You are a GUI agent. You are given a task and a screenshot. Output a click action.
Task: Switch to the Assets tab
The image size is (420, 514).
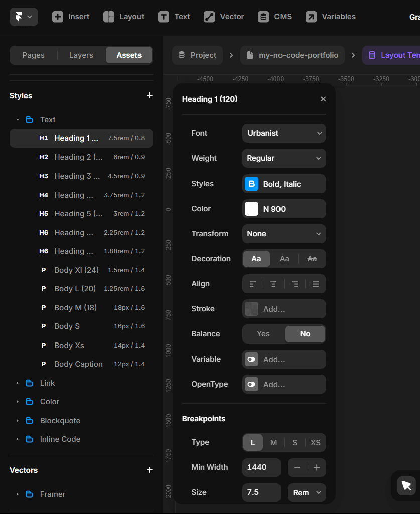[x=129, y=55]
